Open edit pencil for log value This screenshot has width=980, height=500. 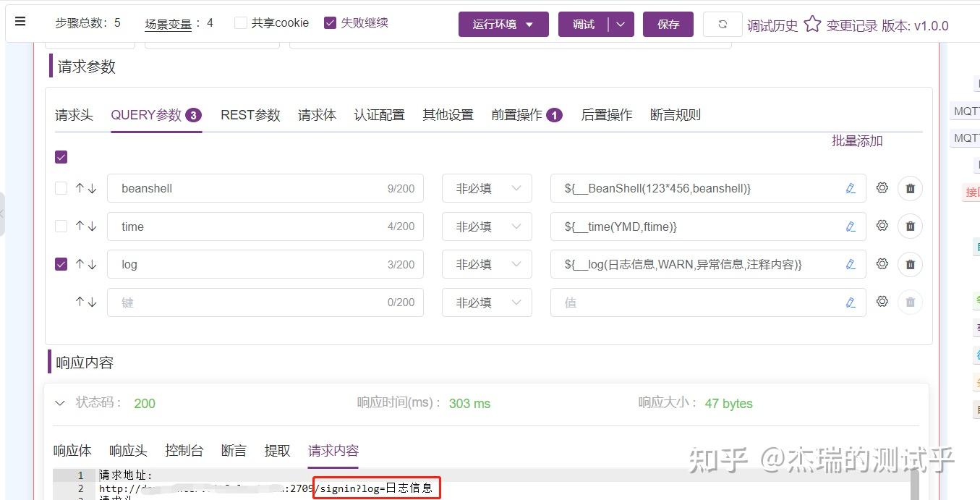(851, 264)
